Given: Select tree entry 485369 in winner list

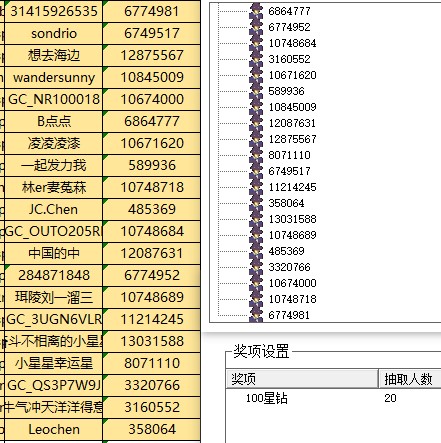Looking at the screenshot, I should coord(286,251).
